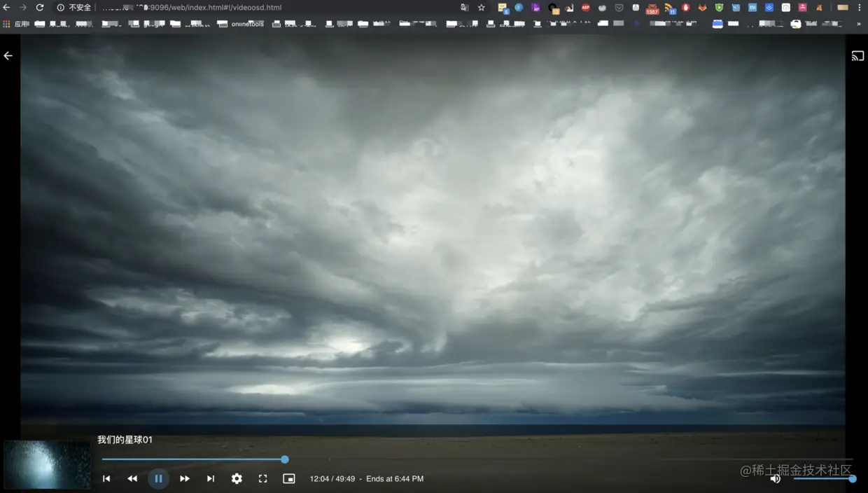Open the red mail extension with 1367 badge
Viewport: 868px width, 493px height.
click(x=652, y=8)
